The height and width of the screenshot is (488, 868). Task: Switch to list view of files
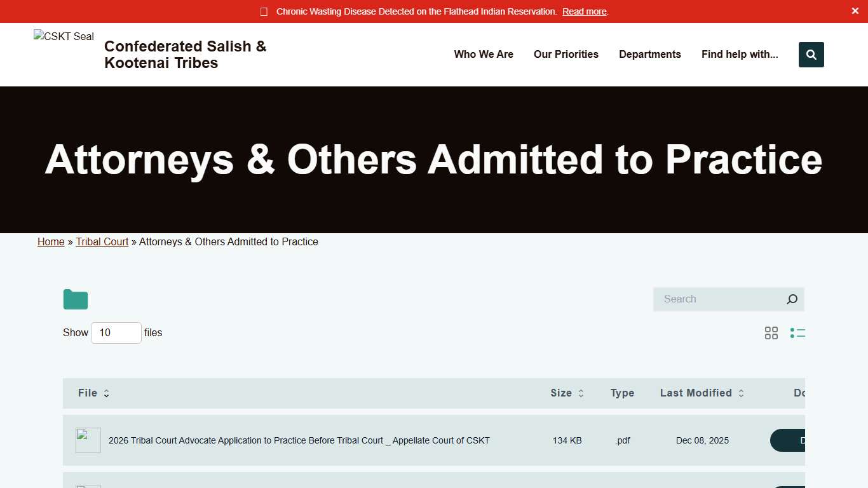click(798, 332)
